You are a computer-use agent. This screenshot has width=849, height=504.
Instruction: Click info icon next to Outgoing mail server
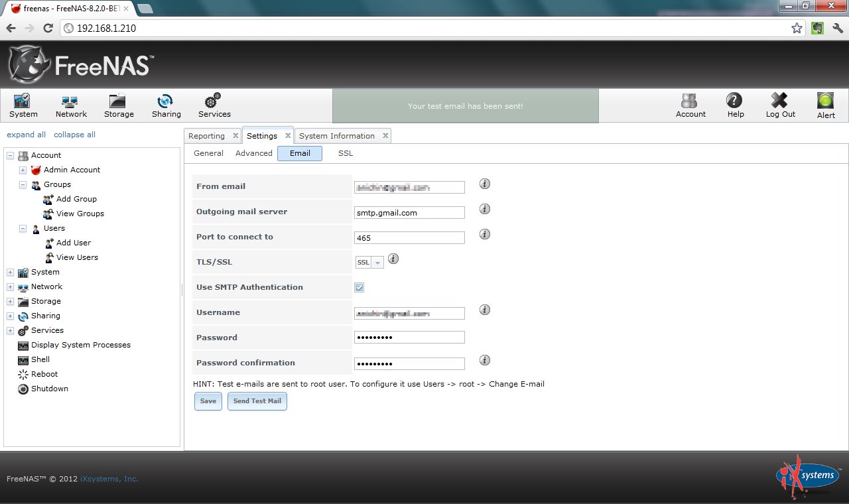pyautogui.click(x=485, y=209)
